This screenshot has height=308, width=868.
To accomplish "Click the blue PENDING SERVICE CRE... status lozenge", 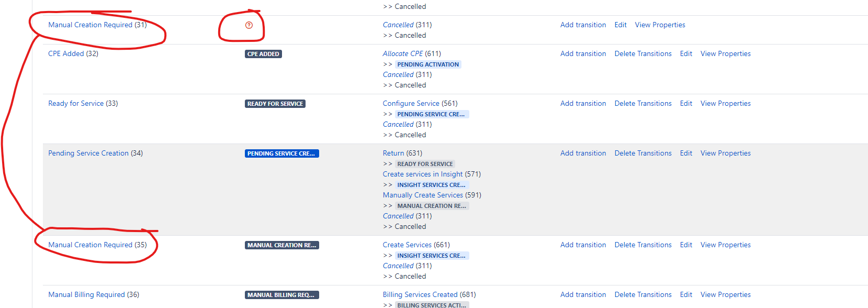I will coord(281,153).
